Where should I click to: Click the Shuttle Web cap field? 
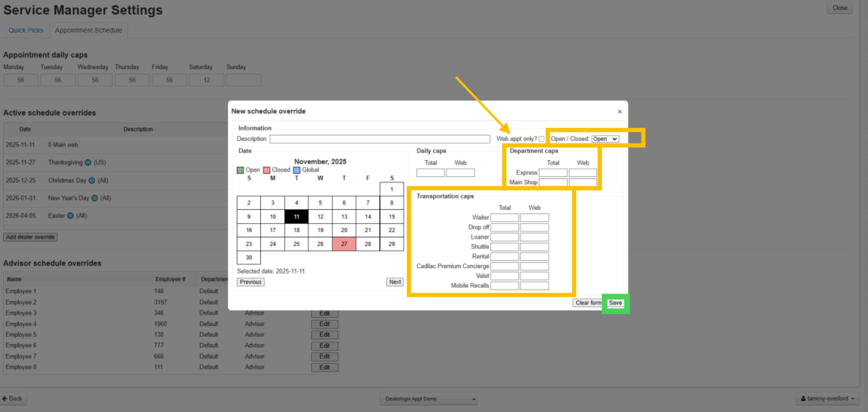click(x=534, y=247)
